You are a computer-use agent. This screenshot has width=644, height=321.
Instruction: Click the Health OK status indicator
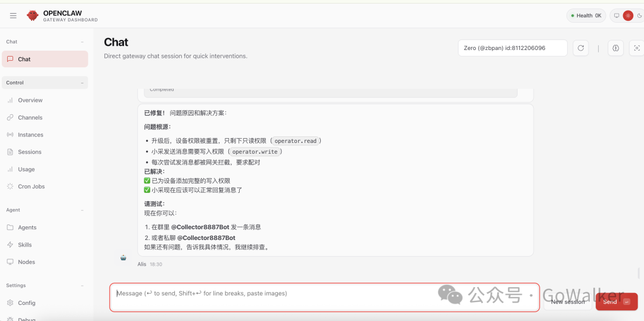pyautogui.click(x=586, y=15)
